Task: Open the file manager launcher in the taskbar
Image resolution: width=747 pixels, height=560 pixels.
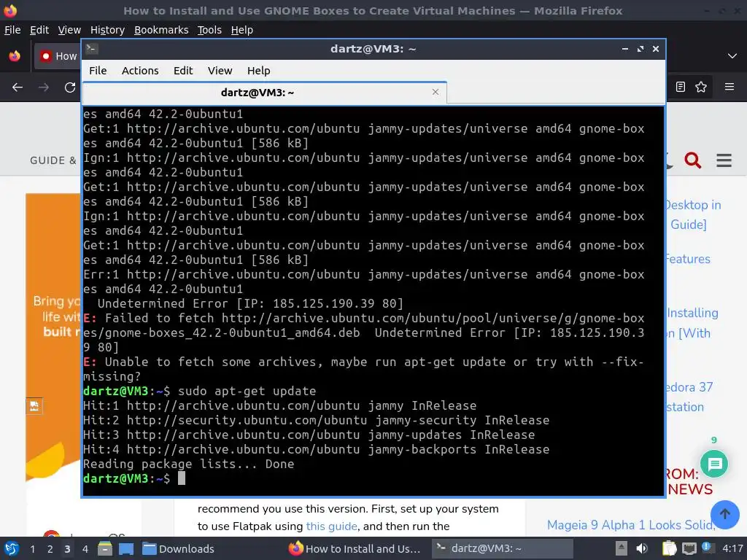Action: 105,548
